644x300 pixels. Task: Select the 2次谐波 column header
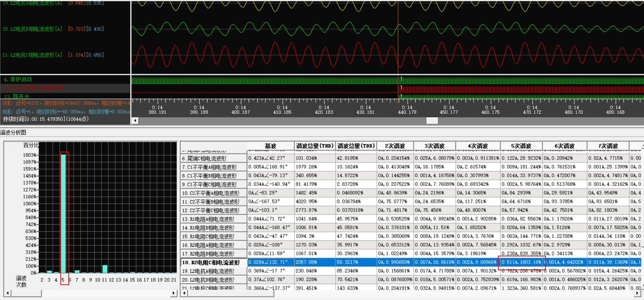(395, 146)
